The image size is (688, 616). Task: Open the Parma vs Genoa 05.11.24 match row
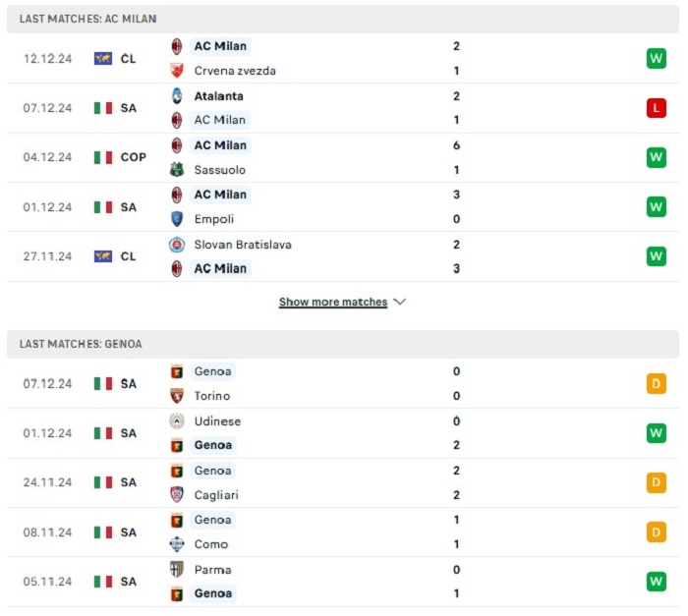(x=343, y=582)
